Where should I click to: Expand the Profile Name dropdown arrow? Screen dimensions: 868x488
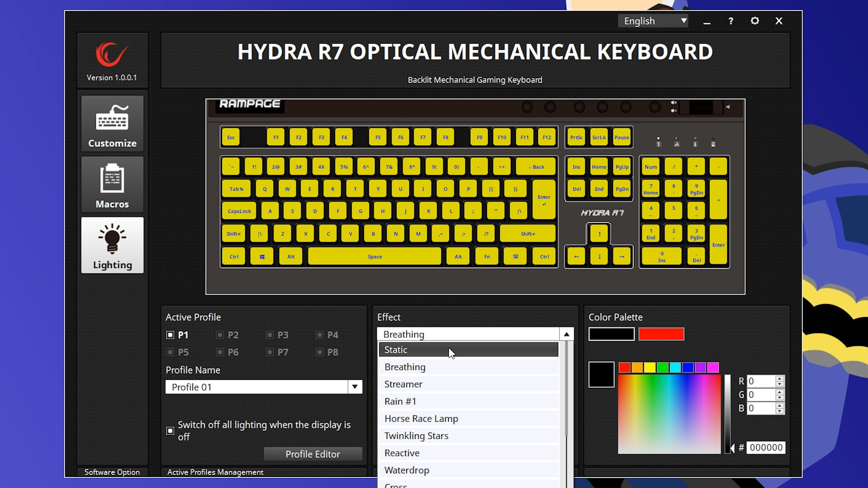[x=355, y=387]
